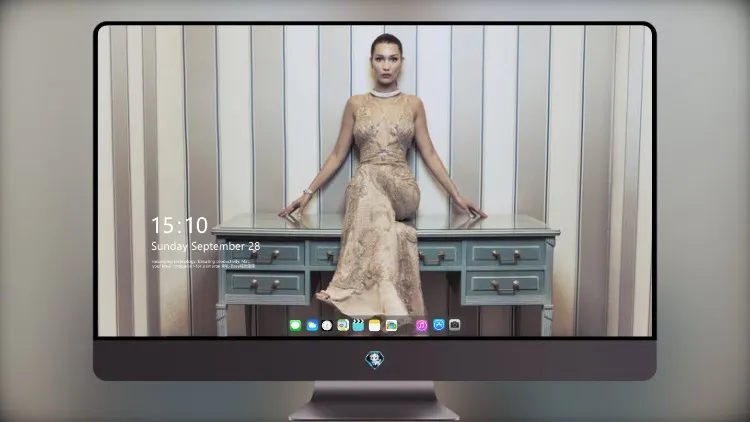The height and width of the screenshot is (422, 750).
Task: Open the Photos gallery app in dock
Action: pos(391,325)
